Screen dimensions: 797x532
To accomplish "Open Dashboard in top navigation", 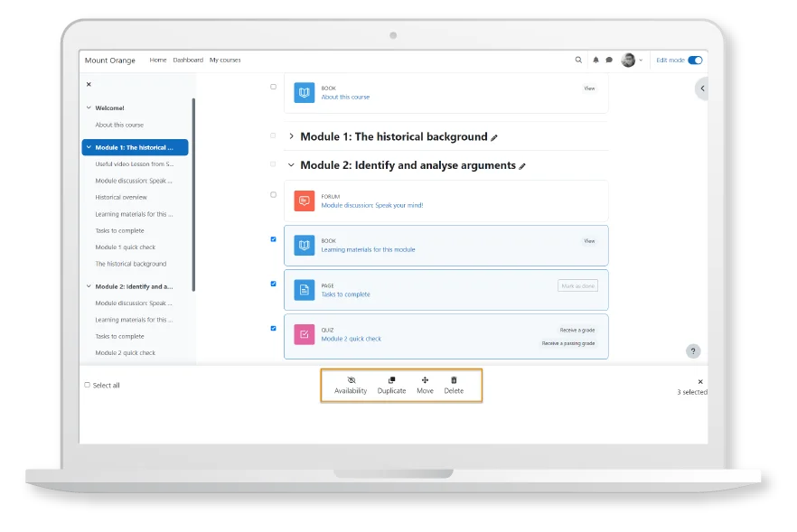I will 188,60.
